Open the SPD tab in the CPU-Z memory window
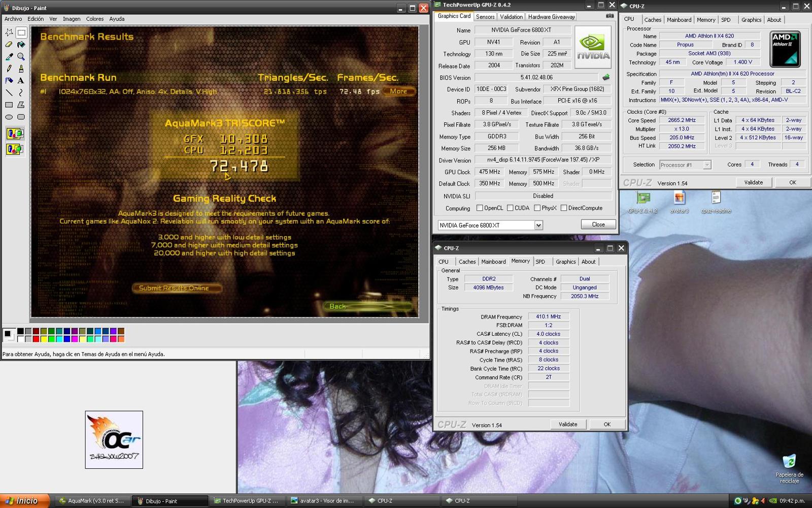Screen dimensions: 812x508 coord(540,262)
